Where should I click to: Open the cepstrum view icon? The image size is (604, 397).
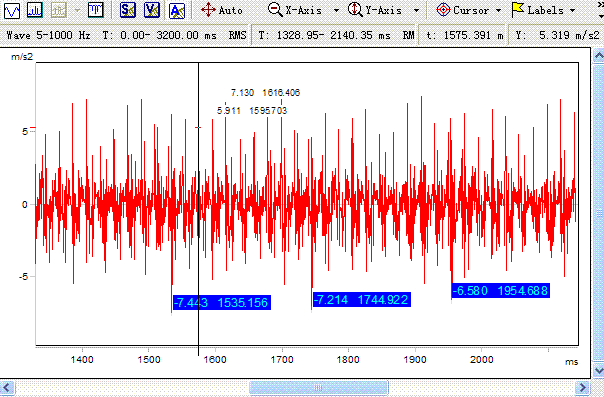click(96, 10)
